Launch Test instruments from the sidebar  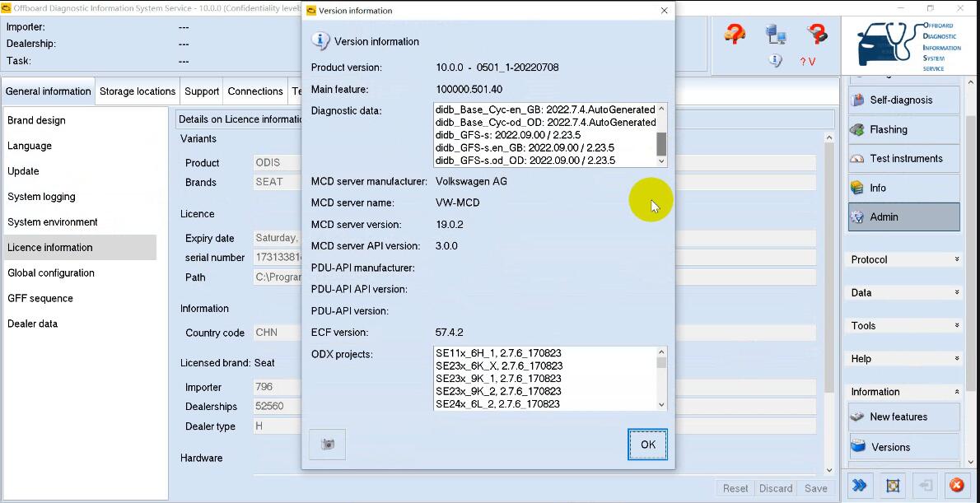click(903, 158)
